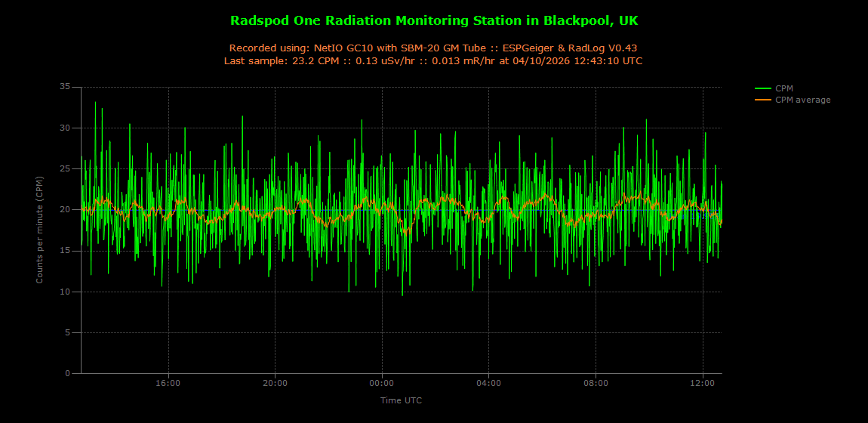Viewport: 868px width, 423px height.
Task: Click the CPM legend entry
Action: point(774,88)
